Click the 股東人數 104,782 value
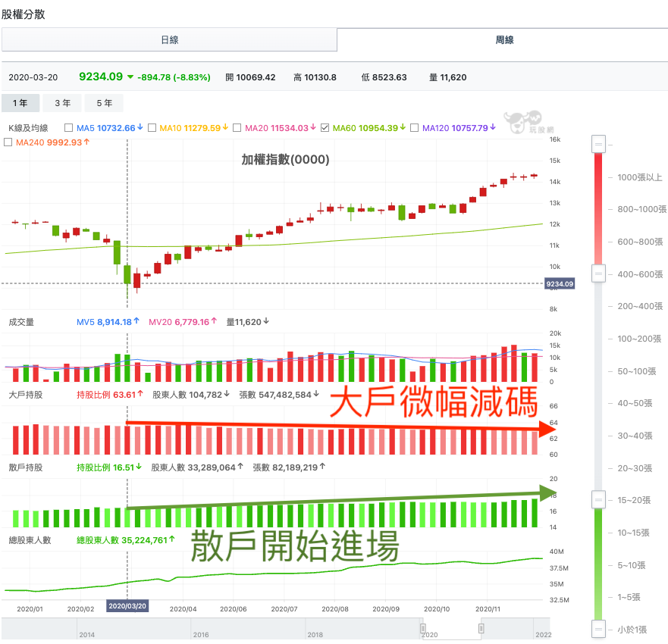668x644 pixels. 191,395
